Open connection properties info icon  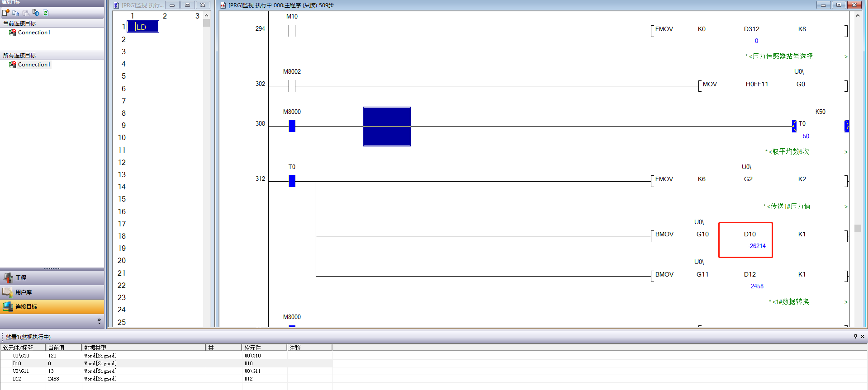click(36, 13)
